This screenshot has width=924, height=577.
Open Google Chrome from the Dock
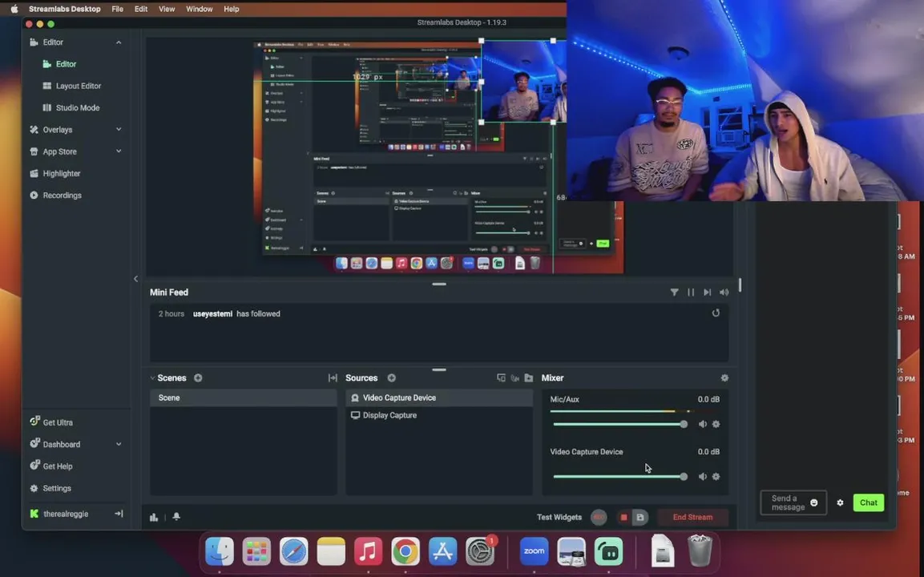(406, 551)
